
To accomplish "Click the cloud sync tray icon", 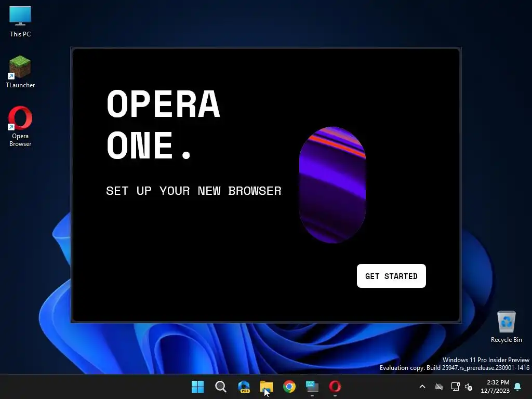I will tap(439, 387).
